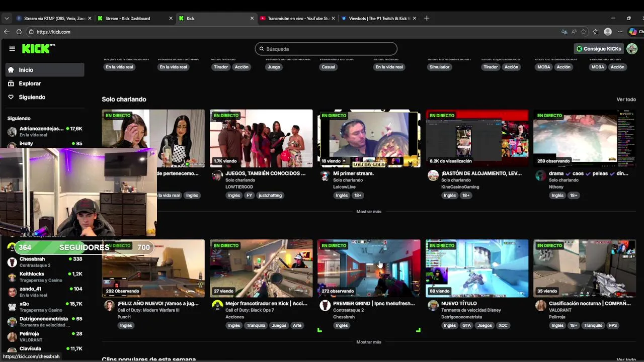Open KinoCasinoGaming stream thumbnail
The image size is (644, 362).
coord(477,138)
